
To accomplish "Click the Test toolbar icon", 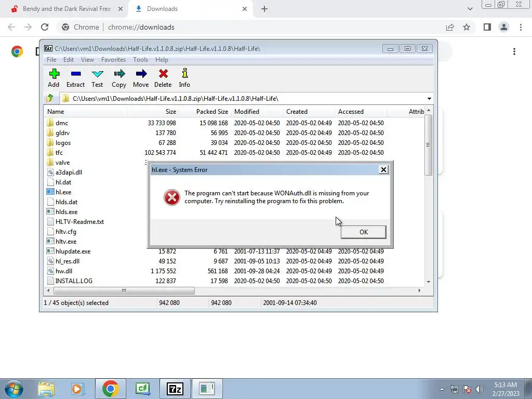I will (97, 78).
